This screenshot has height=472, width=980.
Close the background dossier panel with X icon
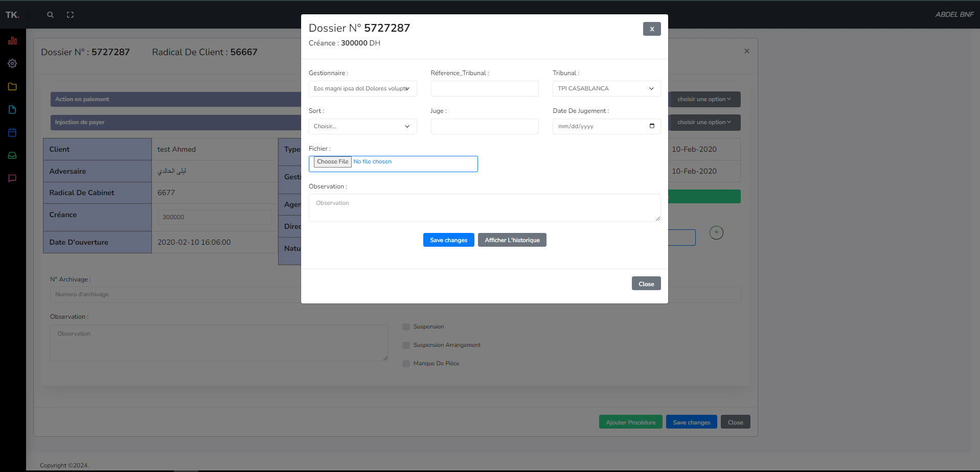747,51
